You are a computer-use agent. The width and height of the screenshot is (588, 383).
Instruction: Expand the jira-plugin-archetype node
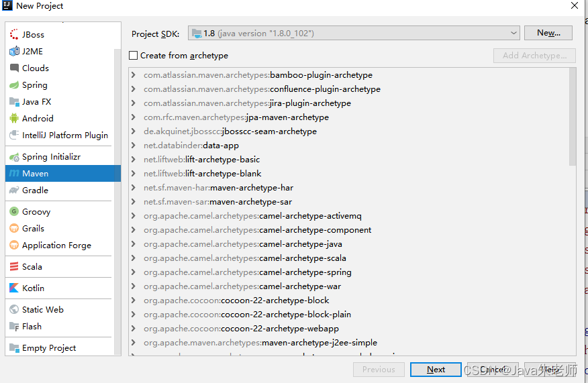(x=133, y=103)
